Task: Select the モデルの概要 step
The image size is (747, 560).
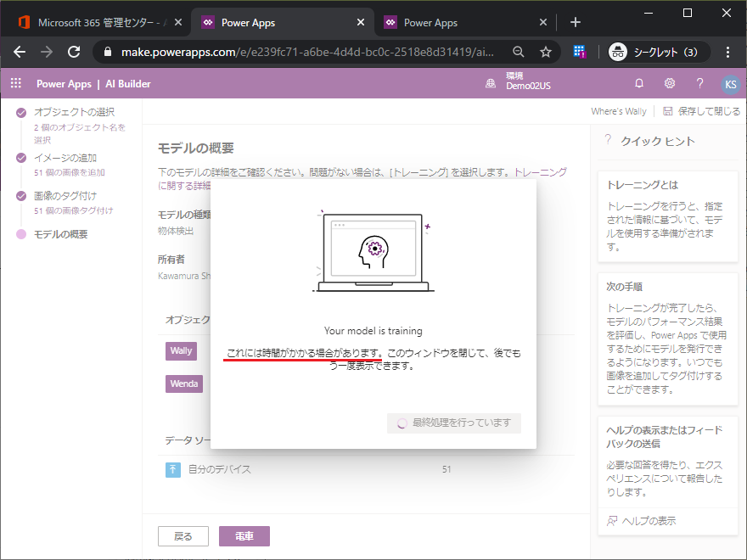Action: click(61, 234)
